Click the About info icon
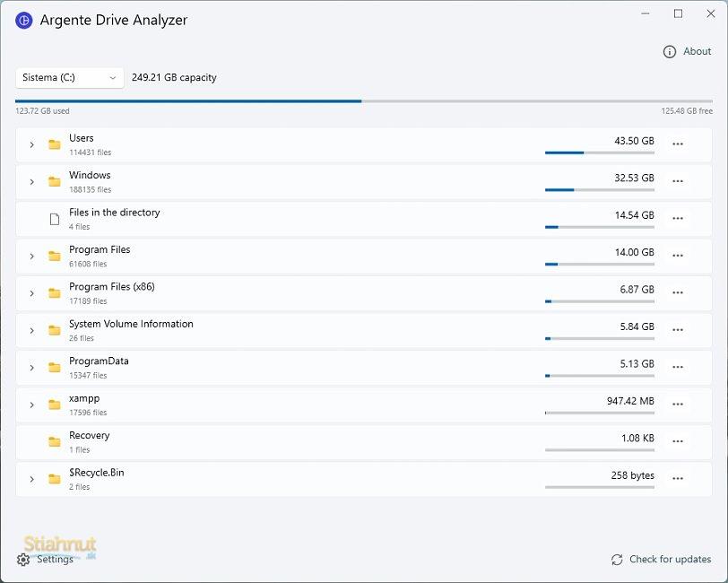 [669, 51]
